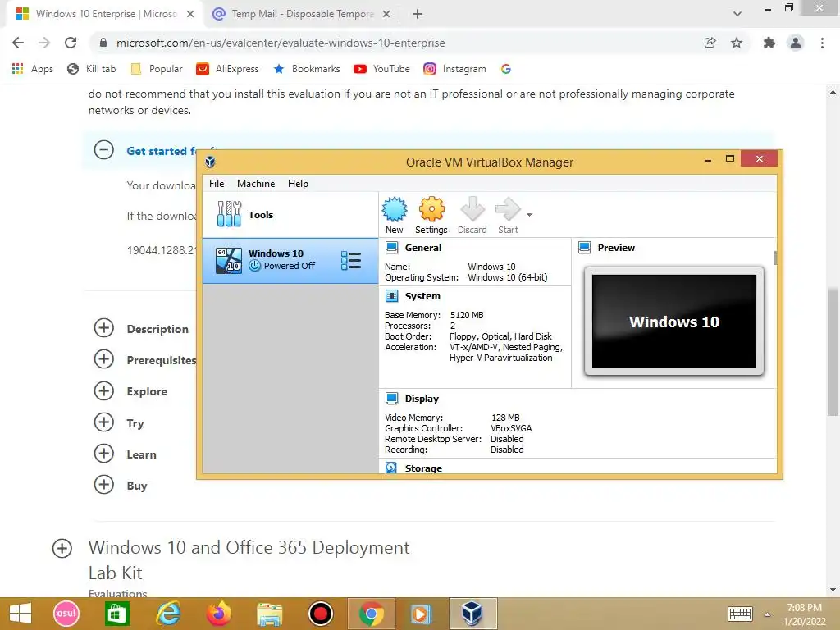Viewport: 840px width, 630px height.
Task: Close the Temp Mail tab
Action: [386, 14]
